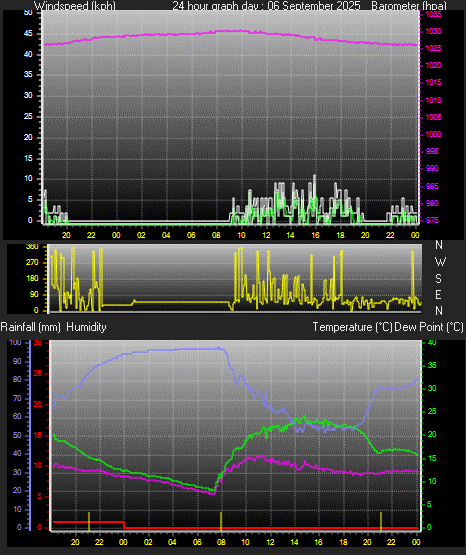
Task: Click the 40 label on green temperature axis
Action: (432, 343)
